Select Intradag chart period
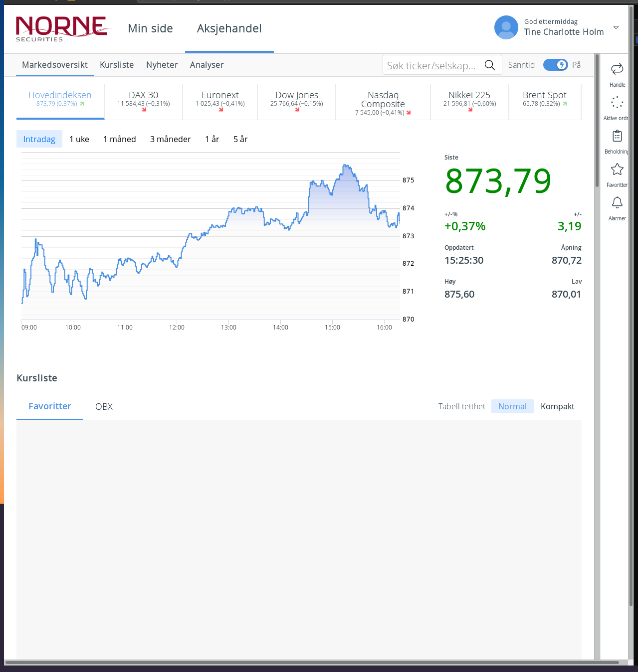 pyautogui.click(x=39, y=139)
